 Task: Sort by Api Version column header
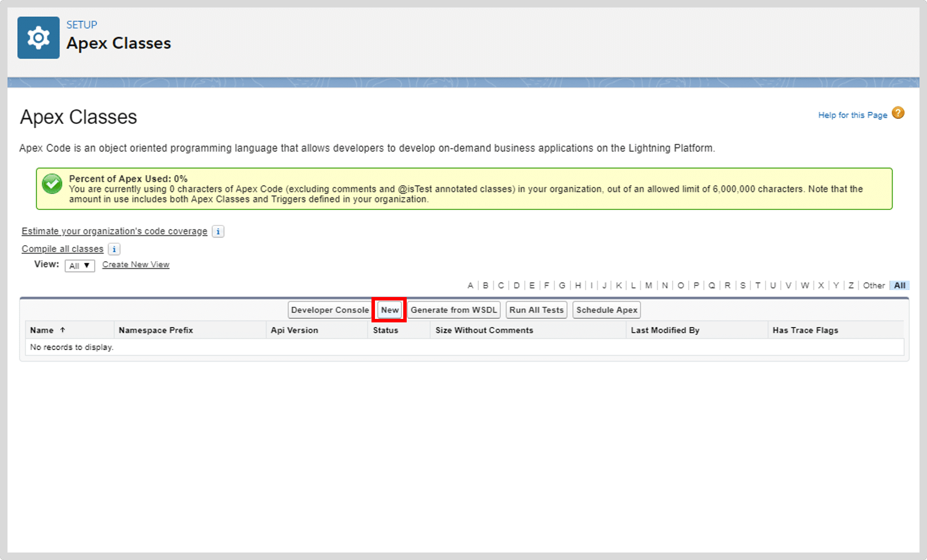(294, 330)
